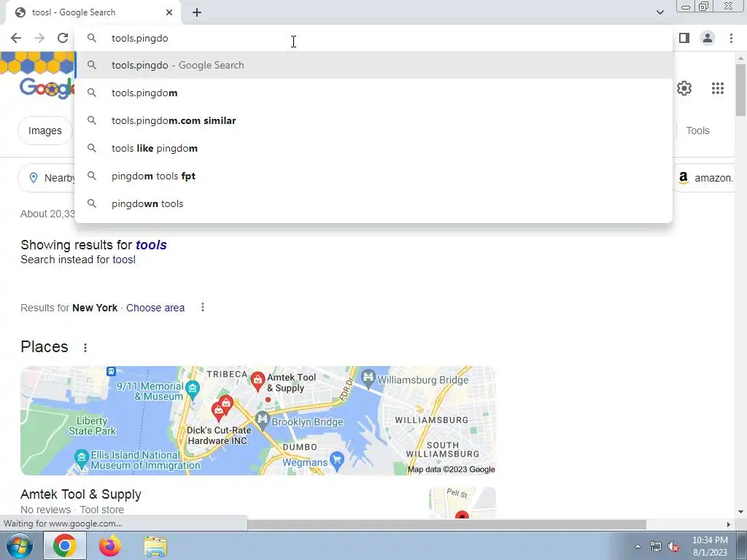Viewport: 747px width, 560px height.
Task: Click the Brooklyn Bridge map marker
Action: [263, 419]
